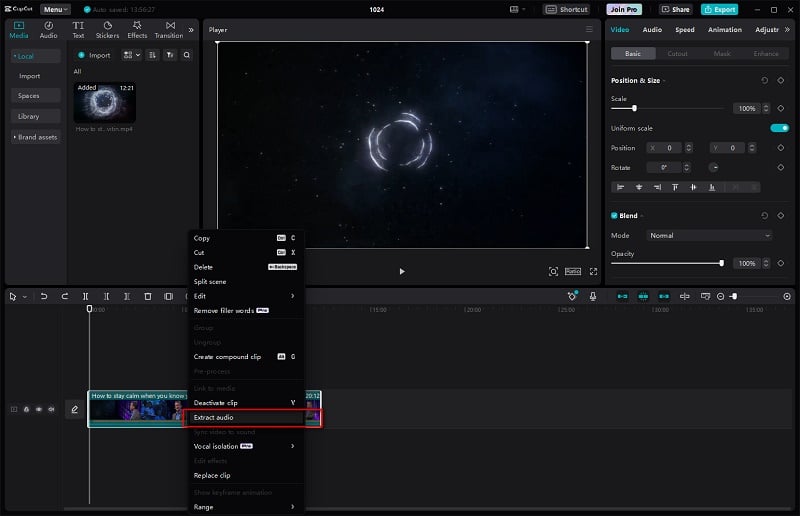Click the media filter icon

(x=170, y=55)
